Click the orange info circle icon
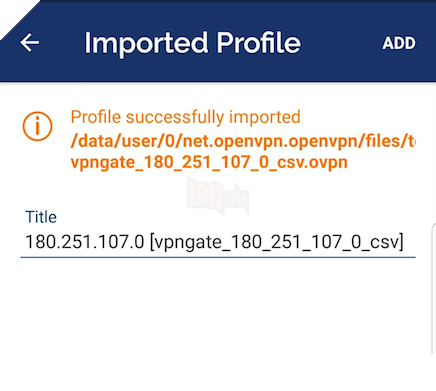Screen dimensions: 436x391 tap(37, 126)
